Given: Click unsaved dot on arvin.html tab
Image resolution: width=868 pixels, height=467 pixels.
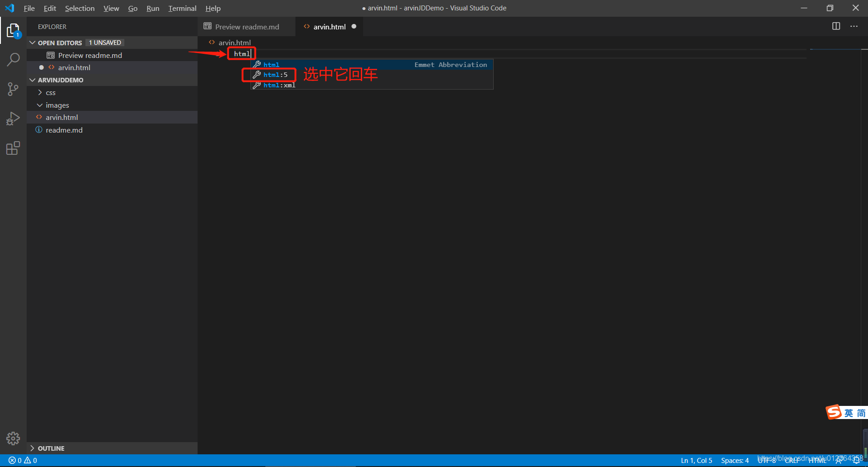Looking at the screenshot, I should point(354,26).
